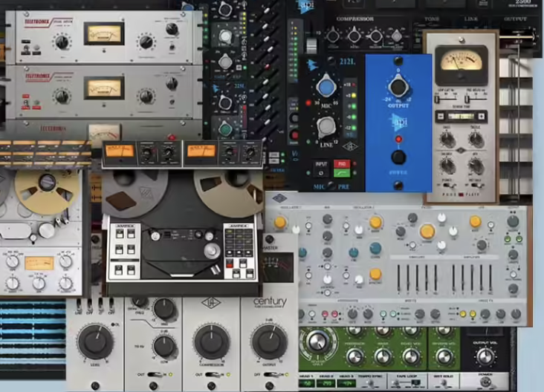Turn the teal green knob on API channel strip

pyautogui.click(x=225, y=129)
